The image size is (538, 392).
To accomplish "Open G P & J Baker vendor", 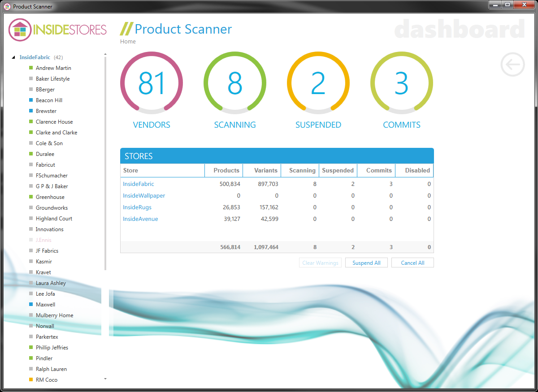I will pos(52,186).
